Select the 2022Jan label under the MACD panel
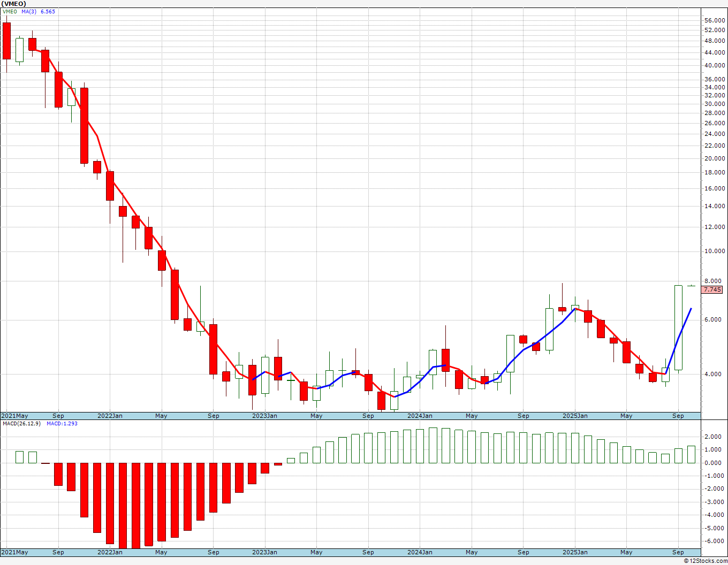728x565 pixels. point(110,552)
